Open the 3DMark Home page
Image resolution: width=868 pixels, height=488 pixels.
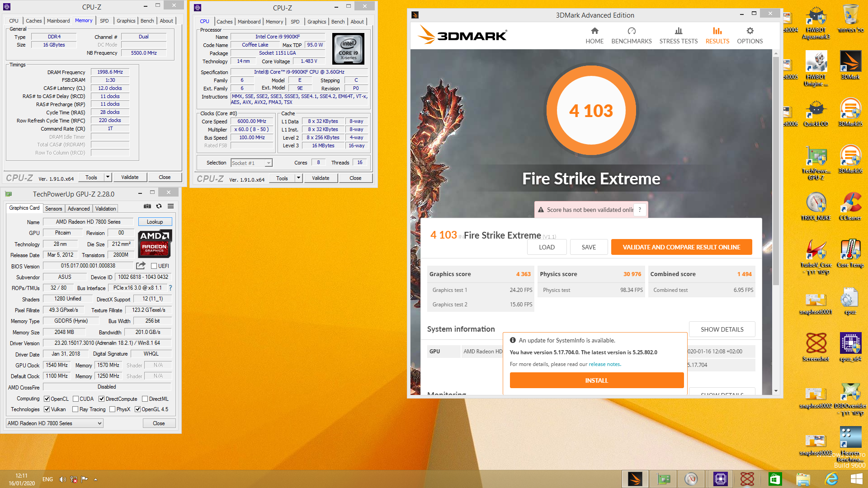tap(594, 36)
